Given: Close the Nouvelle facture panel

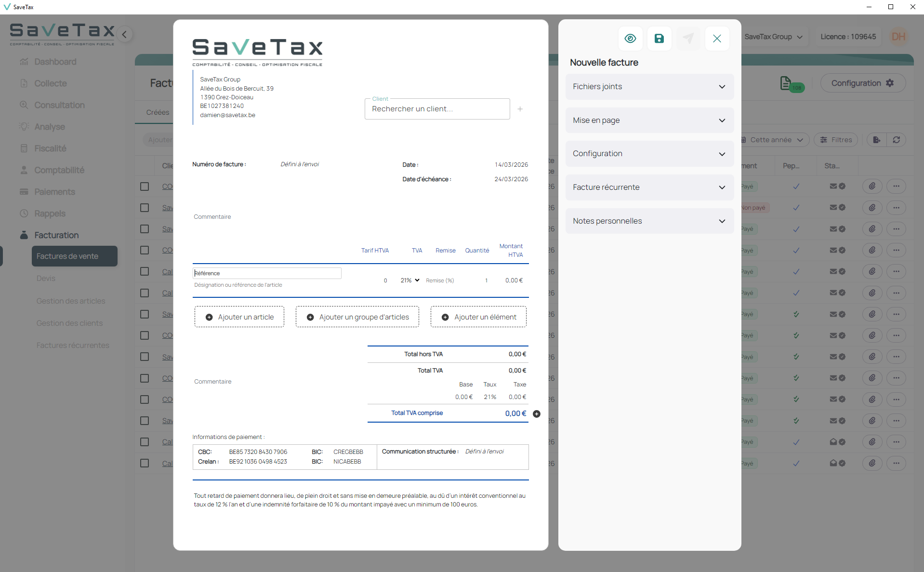Looking at the screenshot, I should (x=717, y=39).
